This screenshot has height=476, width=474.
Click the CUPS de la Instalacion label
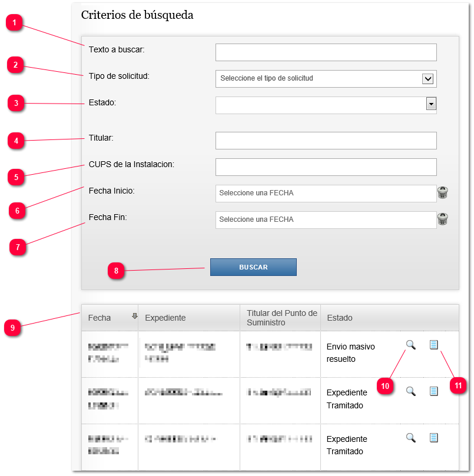coord(131,164)
